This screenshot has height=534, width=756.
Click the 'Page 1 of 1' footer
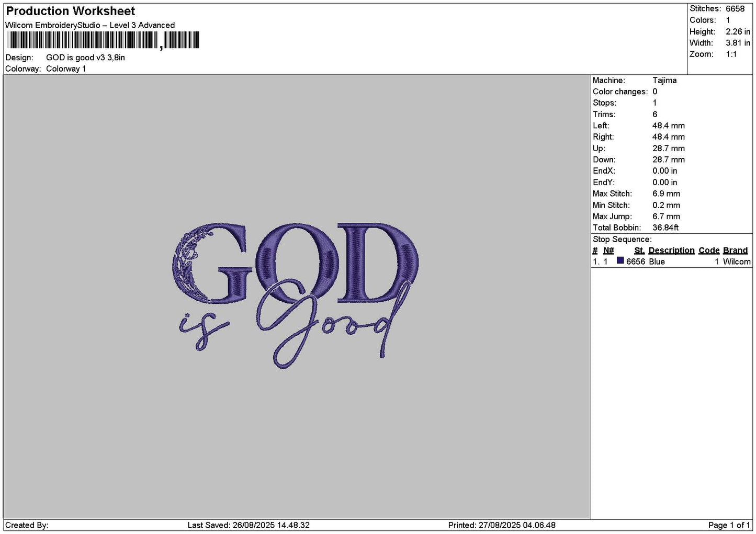729,525
